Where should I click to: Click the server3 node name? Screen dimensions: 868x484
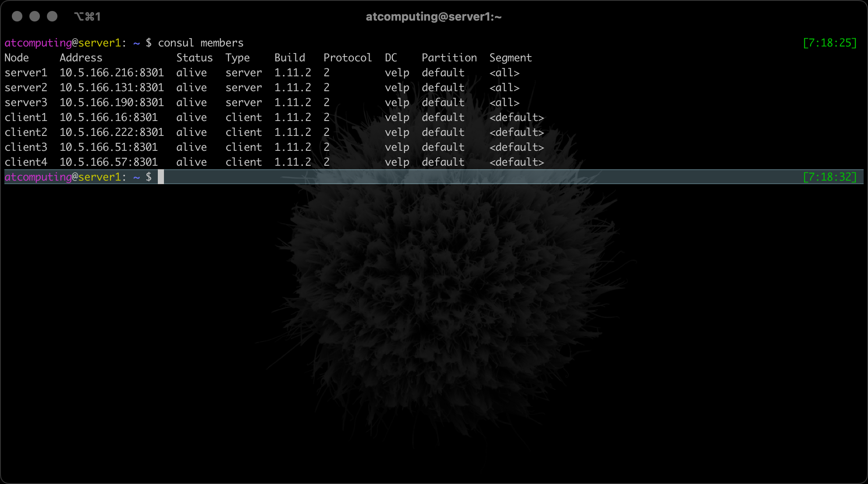click(x=26, y=103)
